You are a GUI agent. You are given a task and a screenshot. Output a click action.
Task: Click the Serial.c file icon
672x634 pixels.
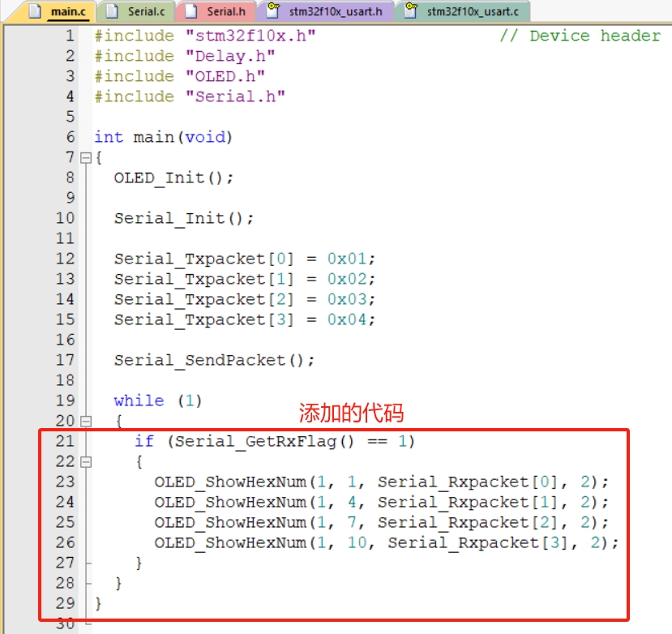coord(111,11)
